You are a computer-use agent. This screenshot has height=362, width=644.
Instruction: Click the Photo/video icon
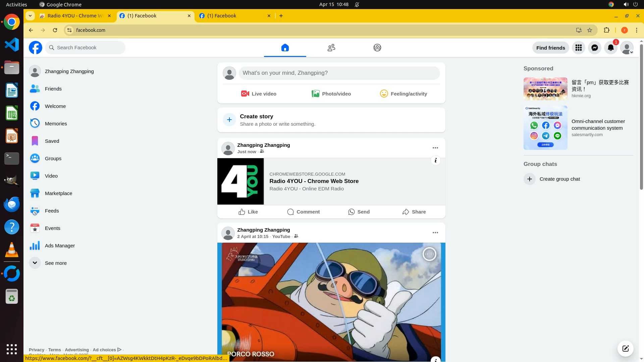315,94
